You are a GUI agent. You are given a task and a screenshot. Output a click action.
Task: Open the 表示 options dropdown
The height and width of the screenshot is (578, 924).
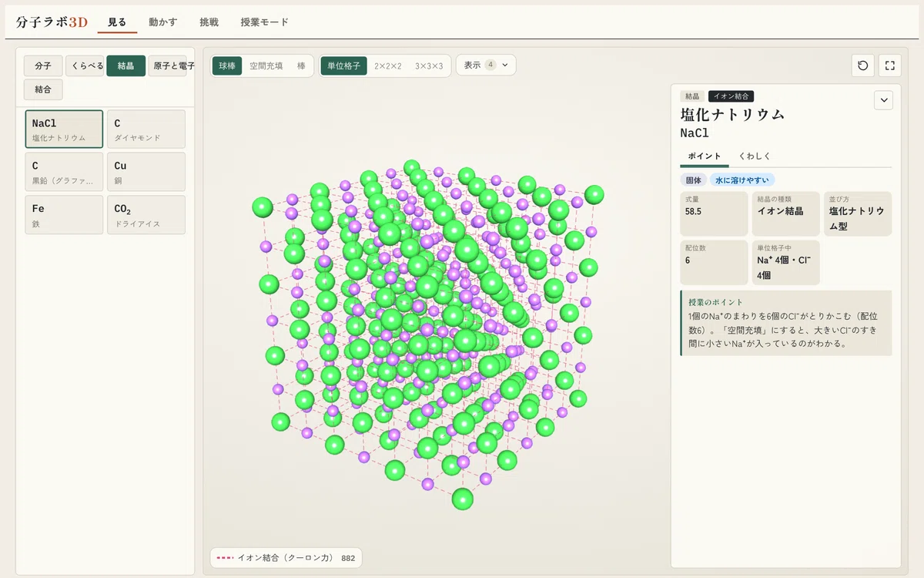pos(486,66)
